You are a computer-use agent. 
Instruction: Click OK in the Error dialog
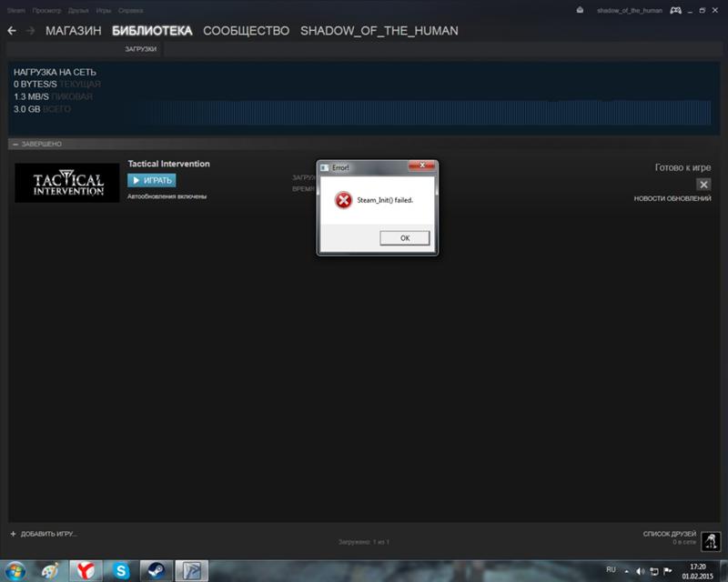tap(404, 238)
